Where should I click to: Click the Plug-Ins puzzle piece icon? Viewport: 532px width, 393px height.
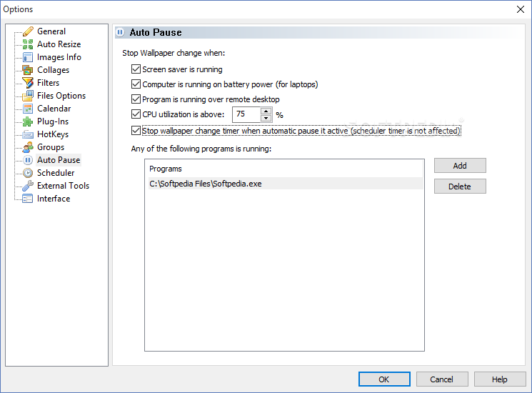coord(28,121)
